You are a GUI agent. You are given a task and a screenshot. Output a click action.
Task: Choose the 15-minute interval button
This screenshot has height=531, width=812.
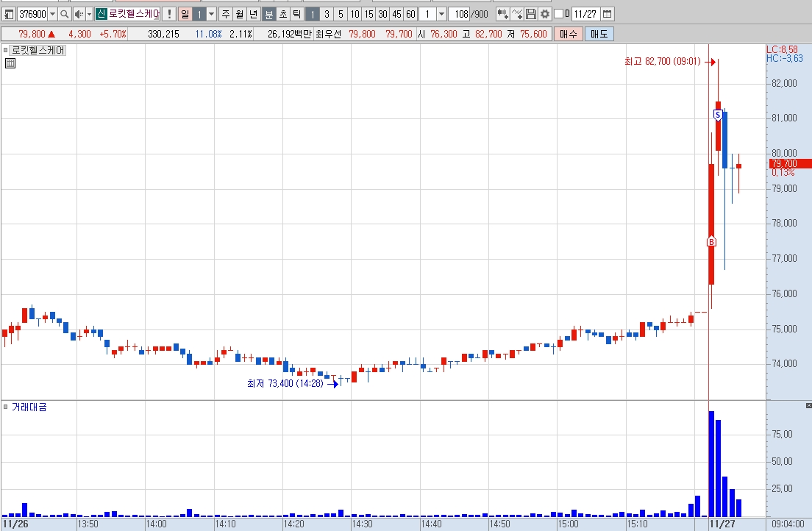(368, 14)
